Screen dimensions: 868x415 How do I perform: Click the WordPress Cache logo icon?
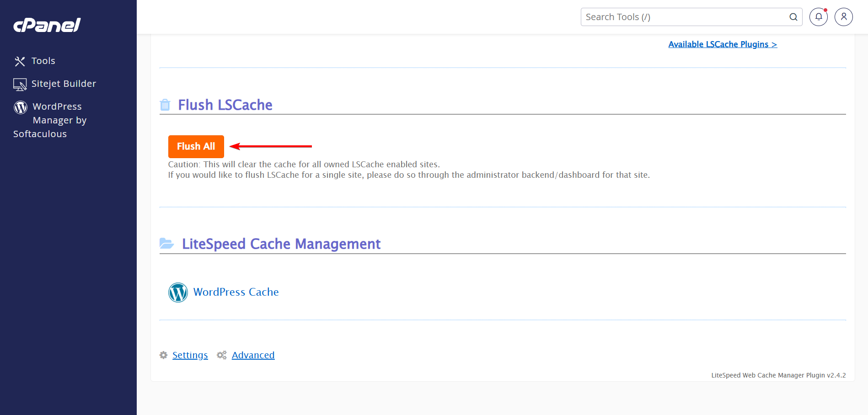[x=178, y=293]
